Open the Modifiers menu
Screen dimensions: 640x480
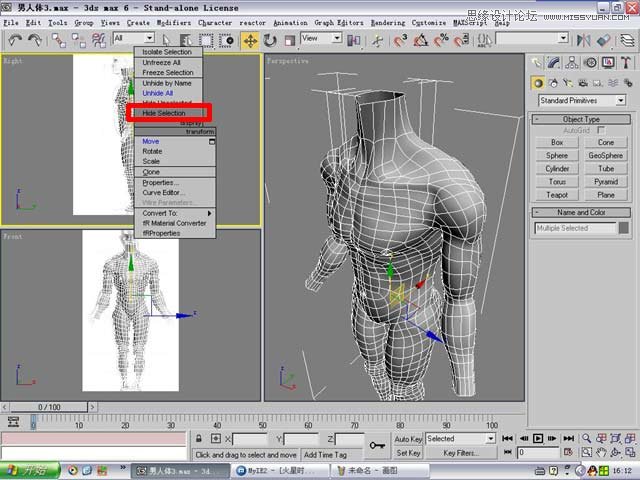pyautogui.click(x=173, y=23)
